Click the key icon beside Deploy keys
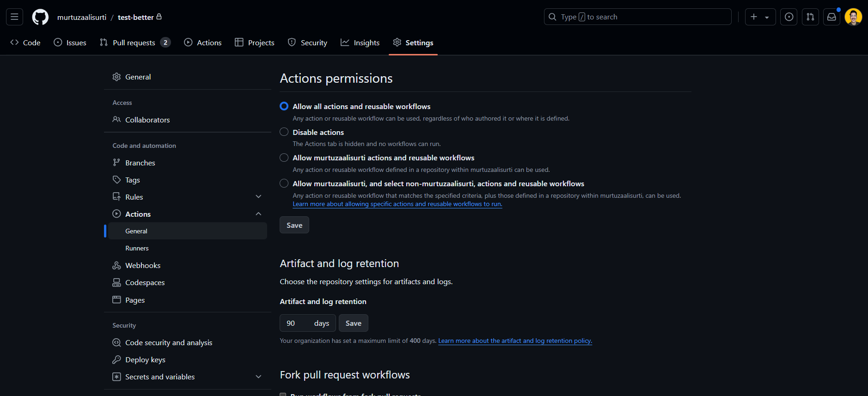868x396 pixels. pos(116,359)
